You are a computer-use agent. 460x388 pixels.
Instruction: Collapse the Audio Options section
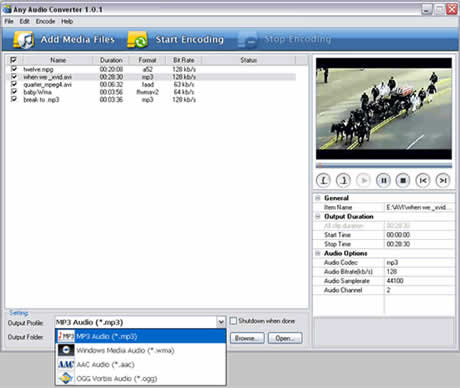pos(318,253)
